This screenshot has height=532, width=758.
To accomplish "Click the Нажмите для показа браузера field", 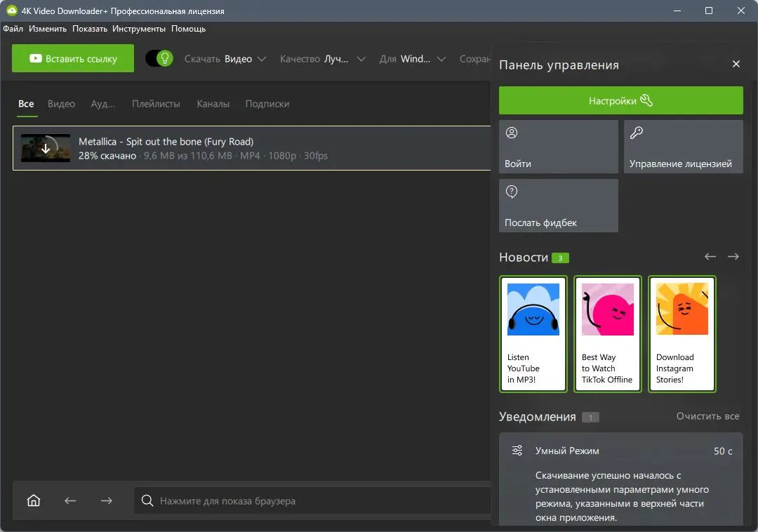I will (x=312, y=500).
